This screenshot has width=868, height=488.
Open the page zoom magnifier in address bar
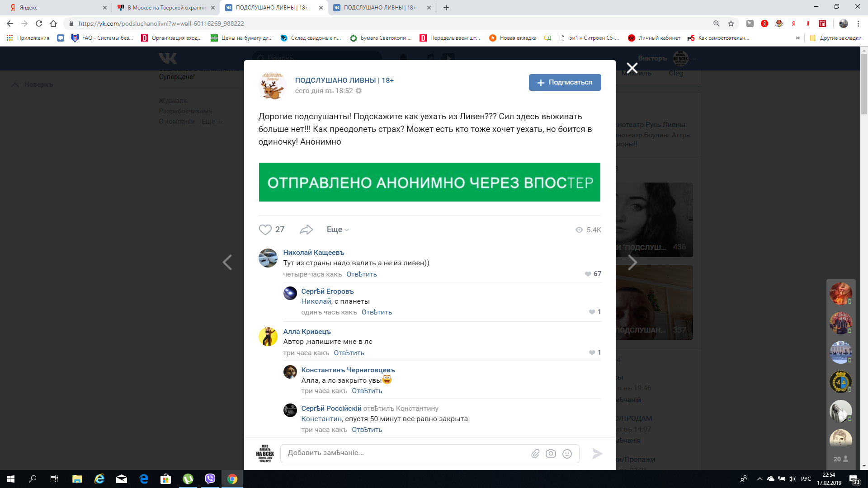[x=717, y=23]
